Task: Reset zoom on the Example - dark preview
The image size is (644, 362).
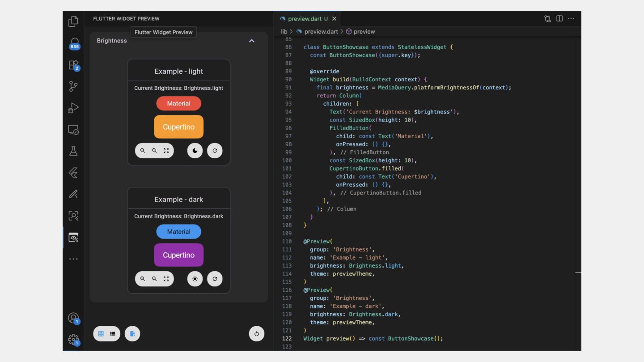Action: click(x=166, y=279)
